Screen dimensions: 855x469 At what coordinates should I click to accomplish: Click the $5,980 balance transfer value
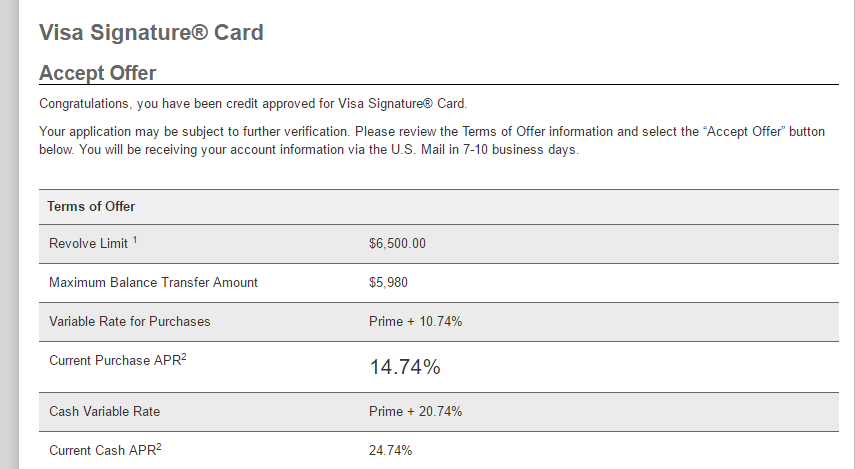[388, 283]
